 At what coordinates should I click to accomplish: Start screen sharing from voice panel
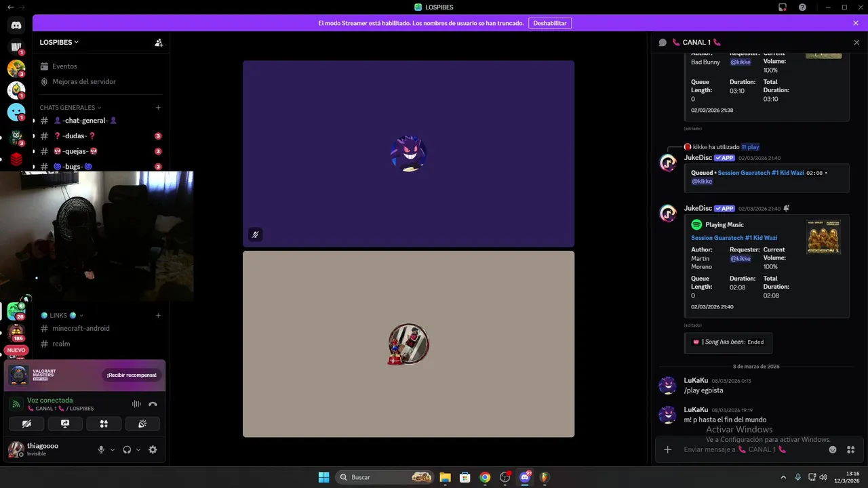tap(65, 424)
